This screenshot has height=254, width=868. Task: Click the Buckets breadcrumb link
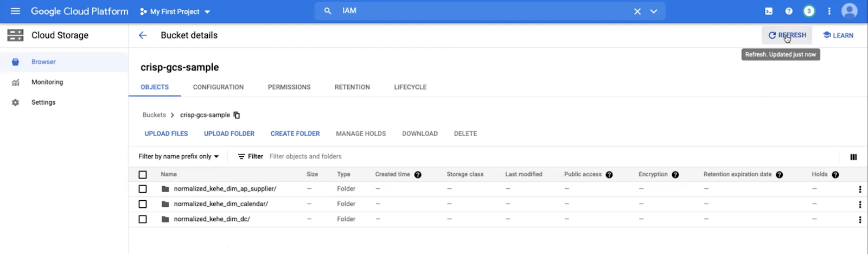coord(154,115)
